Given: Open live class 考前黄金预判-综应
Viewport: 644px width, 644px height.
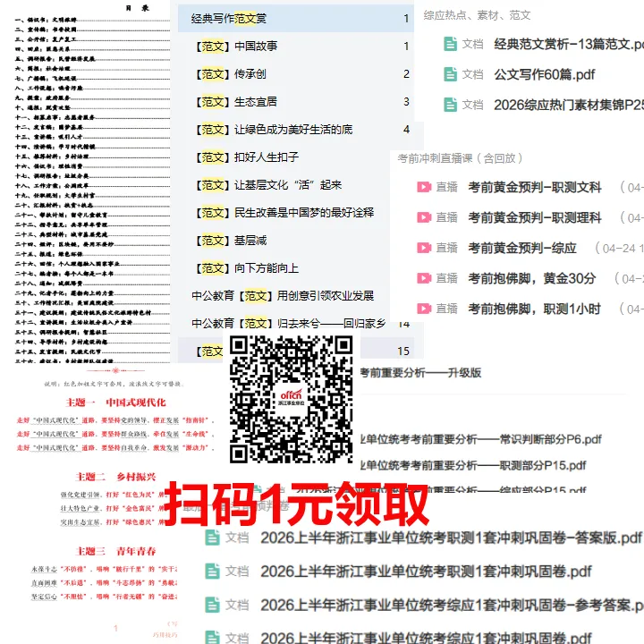Looking at the screenshot, I should click(522, 248).
